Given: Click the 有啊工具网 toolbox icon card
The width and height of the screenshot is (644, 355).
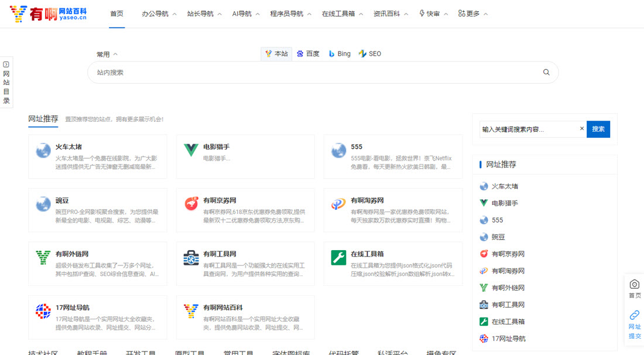Looking at the screenshot, I should click(191, 258).
